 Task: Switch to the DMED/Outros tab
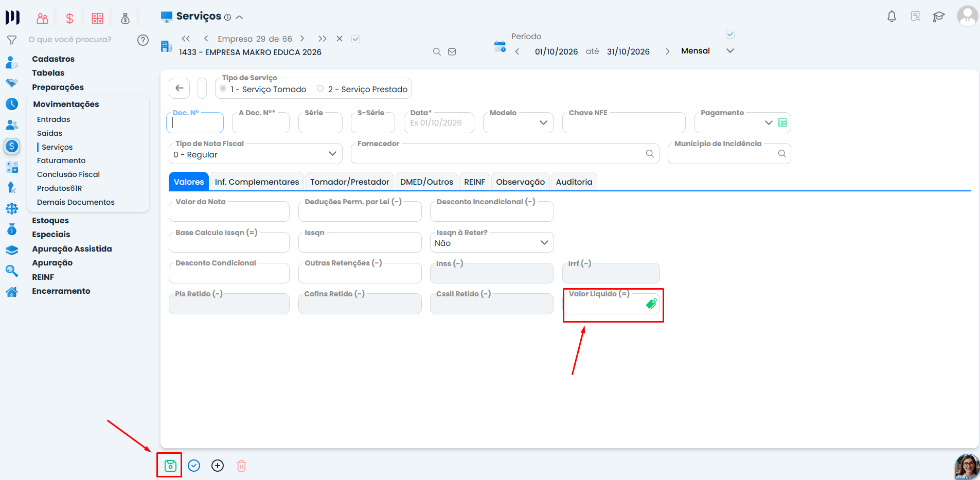[426, 182]
